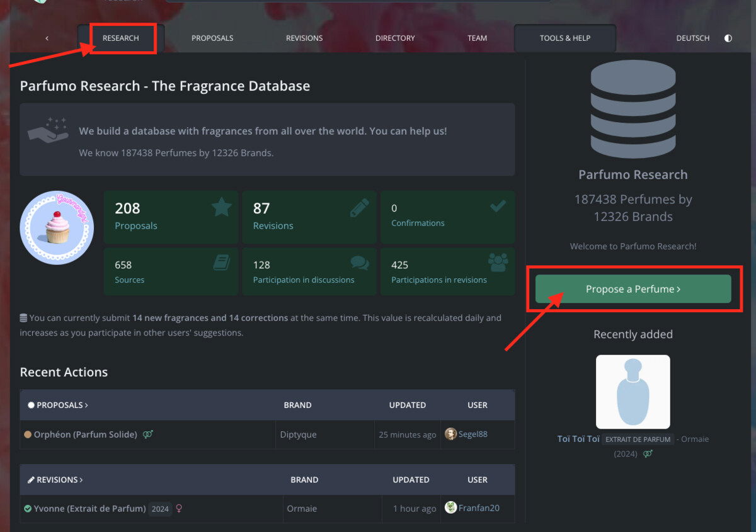Click the pencil icon in the 87 Revisions card

[359, 208]
